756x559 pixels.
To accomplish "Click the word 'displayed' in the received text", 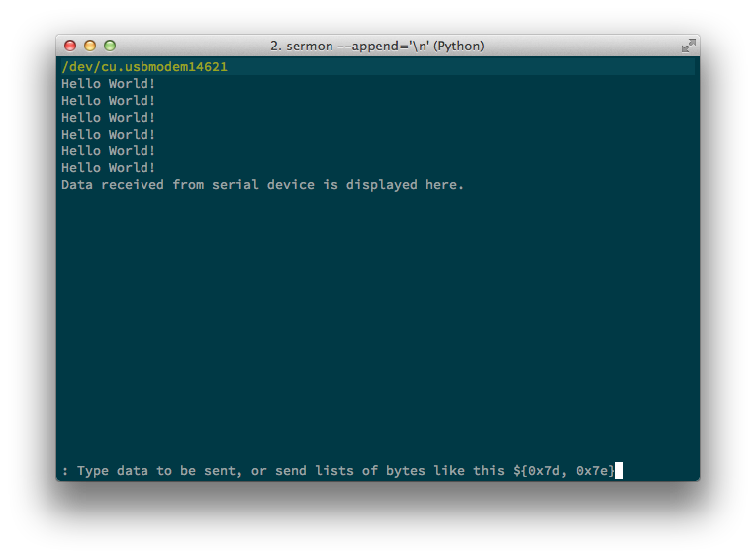I will [x=381, y=185].
